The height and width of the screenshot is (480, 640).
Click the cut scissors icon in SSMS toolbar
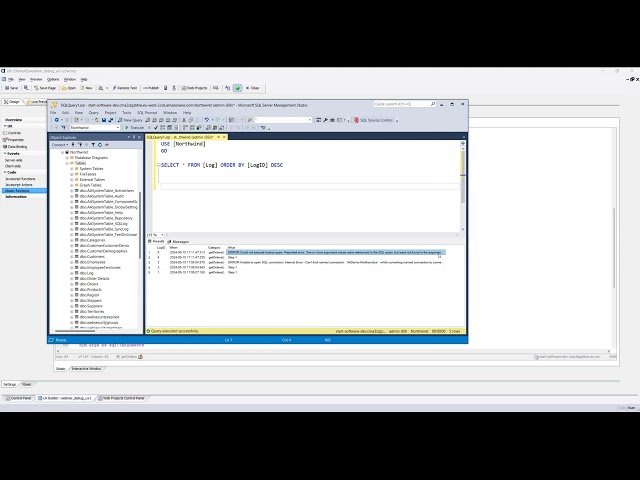point(184,120)
